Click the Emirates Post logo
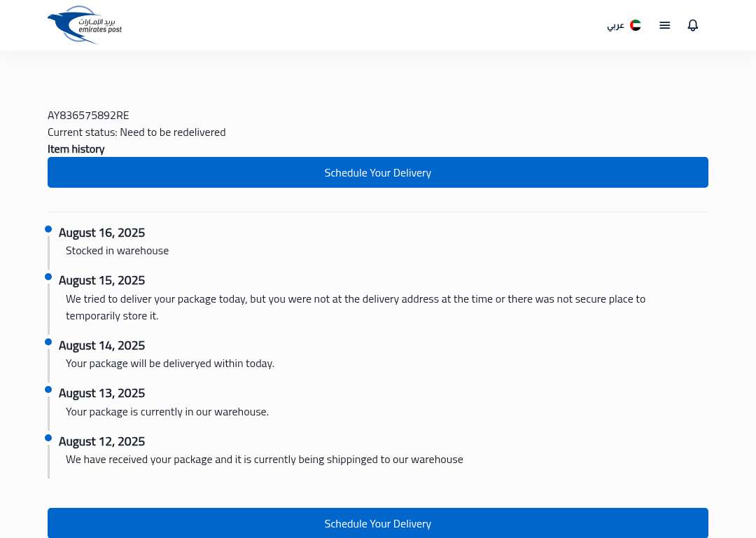This screenshot has width=756, height=538. (x=85, y=25)
